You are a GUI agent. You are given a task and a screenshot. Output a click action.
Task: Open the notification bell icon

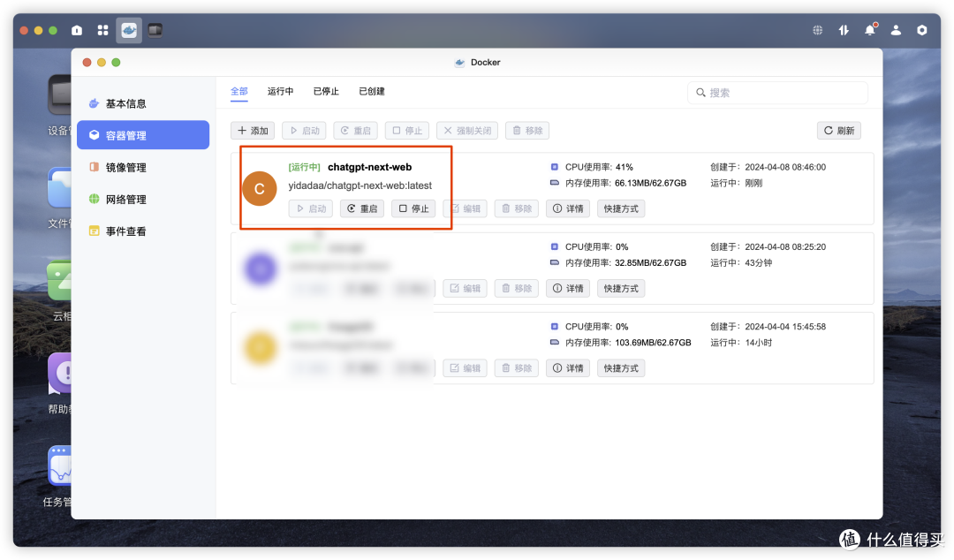(x=871, y=29)
